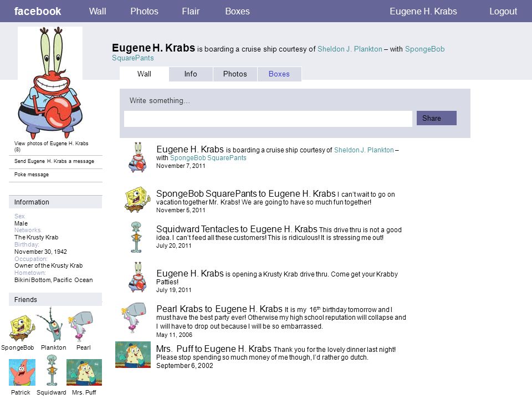View photos of Eugene H. Krabs
This screenshot has width=532, height=399.
point(51,146)
